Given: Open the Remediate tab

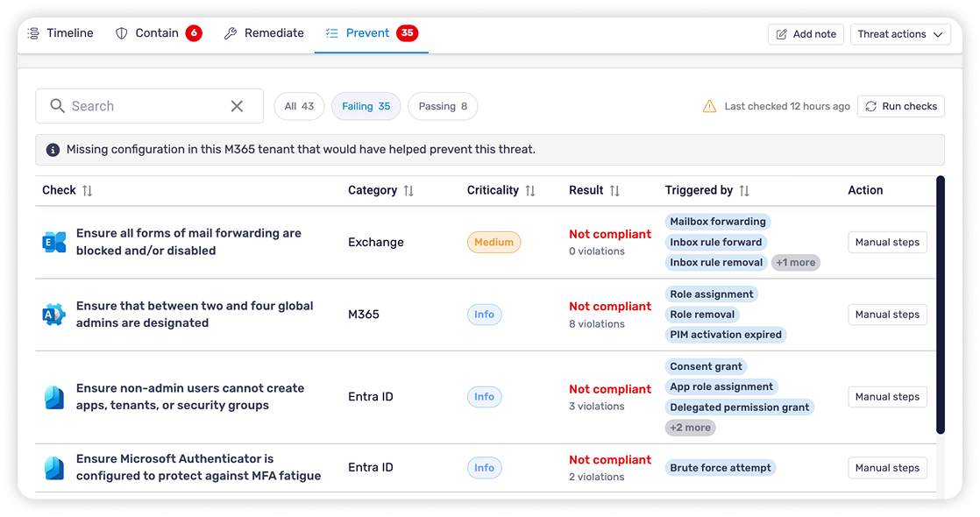Looking at the screenshot, I should click(x=264, y=33).
